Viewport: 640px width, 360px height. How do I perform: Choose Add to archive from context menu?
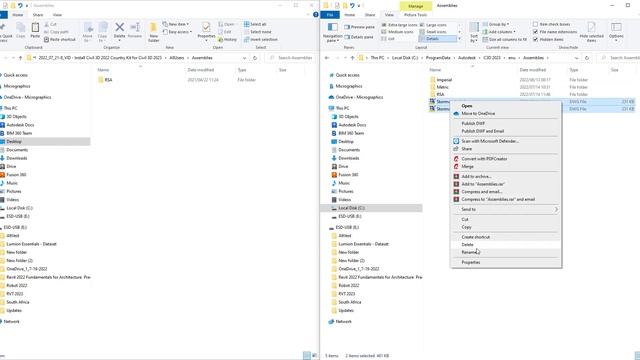(506, 177)
